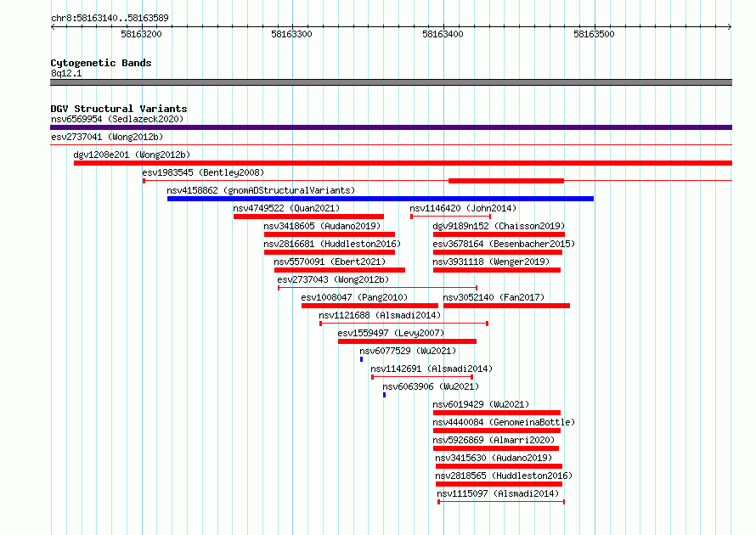The height and width of the screenshot is (535, 756).
Task: Select nsv1115097 (Alsmadi2014) label
Action: click(x=498, y=493)
